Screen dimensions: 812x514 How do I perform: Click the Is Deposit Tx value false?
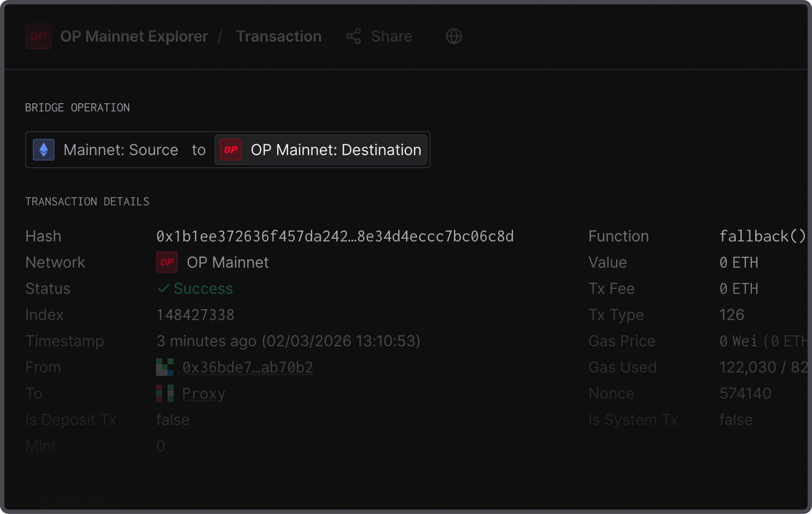pos(173,420)
